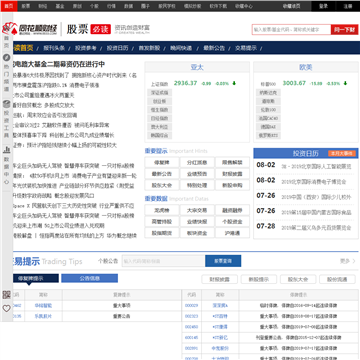The width and height of the screenshot is (360, 360).
Task: Go to 晚间快递 in the blue navigation bar
Action: coord(181,48)
